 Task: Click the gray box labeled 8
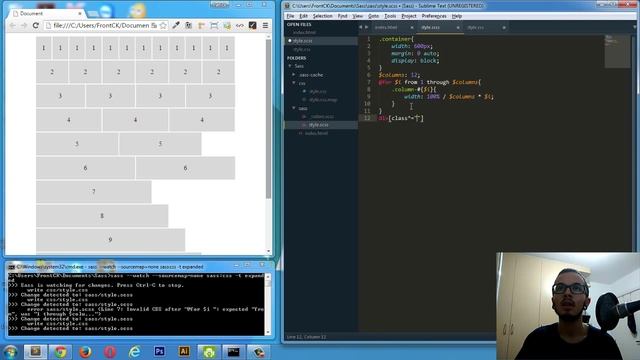tap(102, 216)
